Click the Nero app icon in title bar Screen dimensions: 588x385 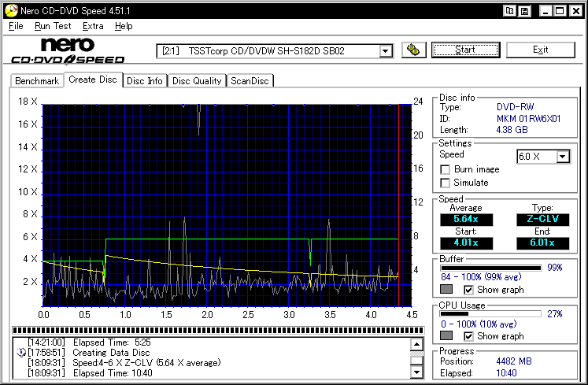point(11,10)
